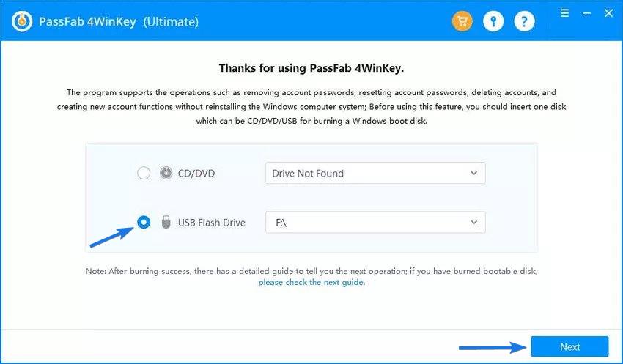Click the chevron arrow on CD/DVD dropdown
This screenshot has height=364, width=623.
pos(473,173)
